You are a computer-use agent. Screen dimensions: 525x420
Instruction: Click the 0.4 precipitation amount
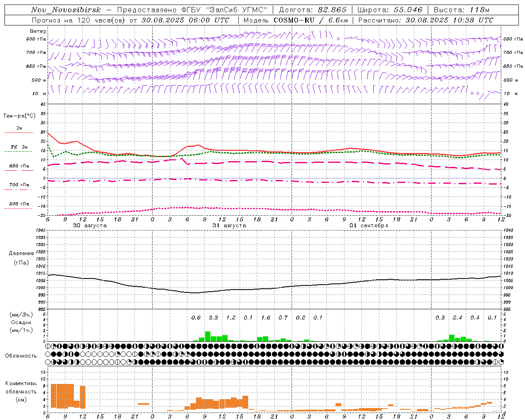pyautogui.click(x=475, y=317)
